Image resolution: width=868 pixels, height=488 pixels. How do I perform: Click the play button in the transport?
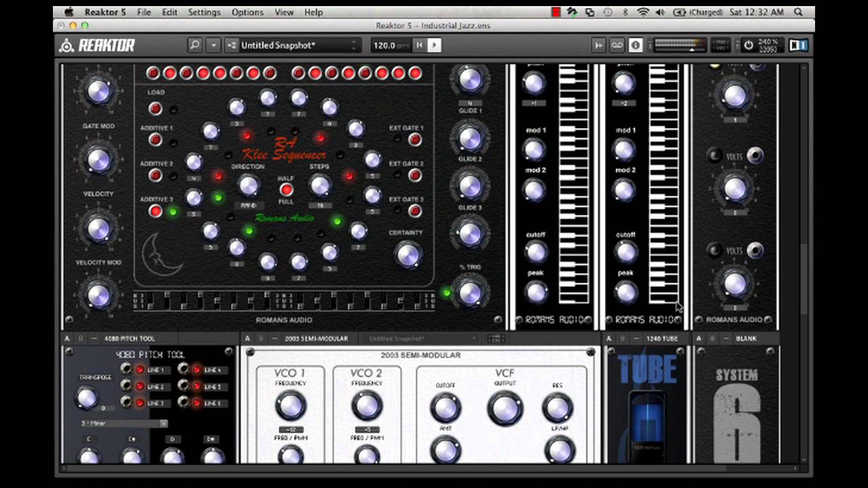tap(434, 45)
